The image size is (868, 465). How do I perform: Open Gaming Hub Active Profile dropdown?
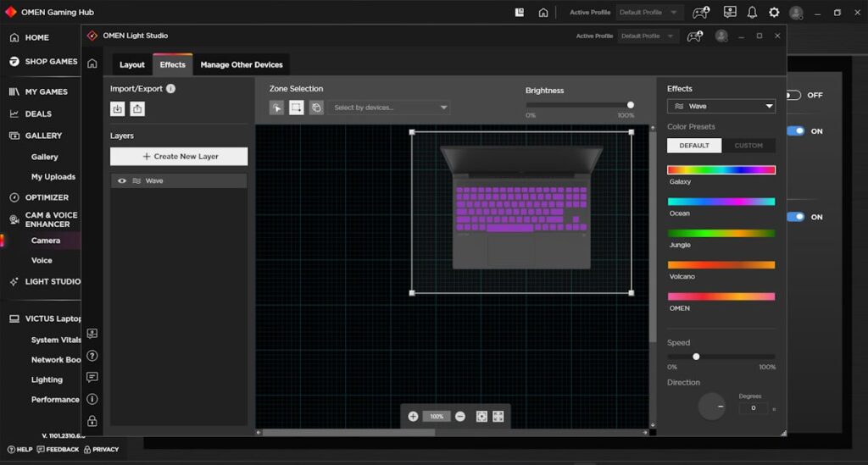(648, 12)
